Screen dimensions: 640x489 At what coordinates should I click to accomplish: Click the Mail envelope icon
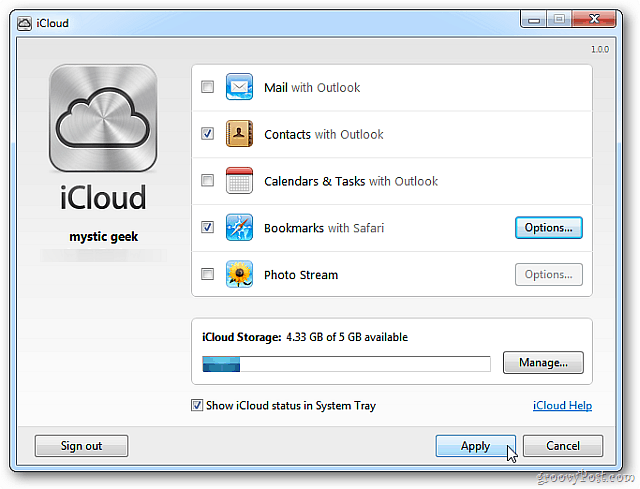(239, 87)
